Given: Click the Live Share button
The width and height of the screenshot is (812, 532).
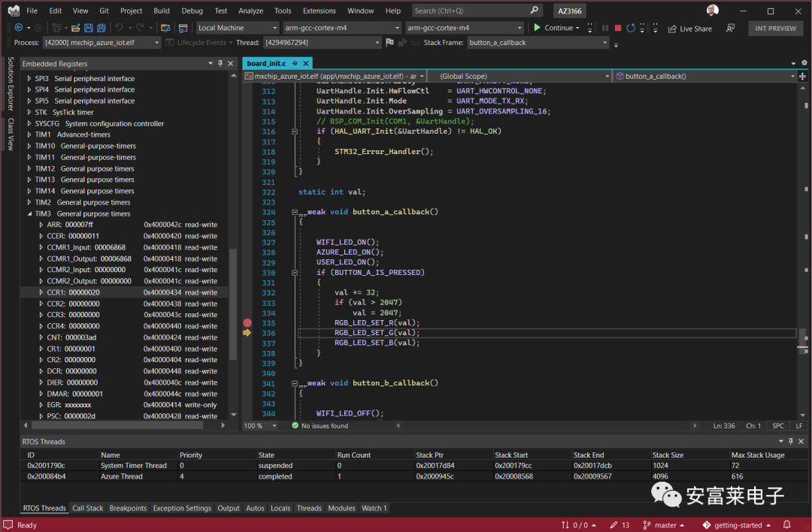Looking at the screenshot, I should pos(689,29).
